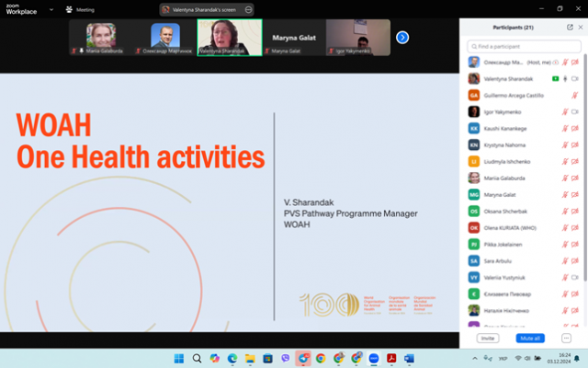Select participant Olena KURIATA (WHO)
Viewport: 588px width, 368px height.
(524, 227)
